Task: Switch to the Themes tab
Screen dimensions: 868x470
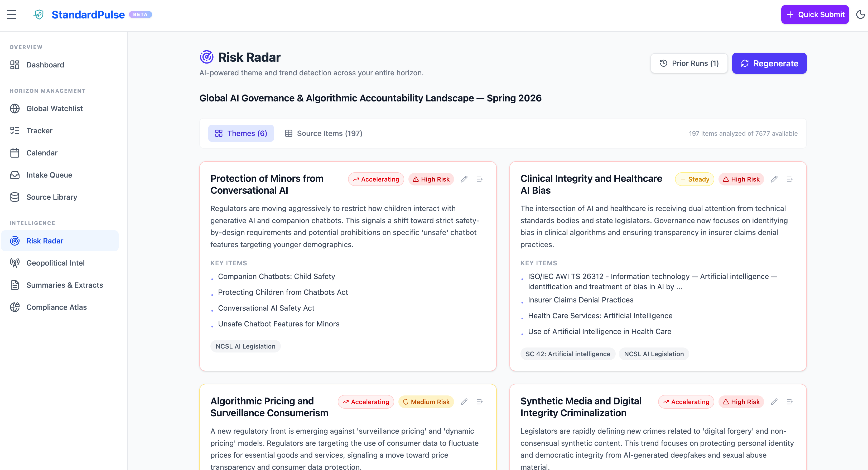Action: coord(241,133)
